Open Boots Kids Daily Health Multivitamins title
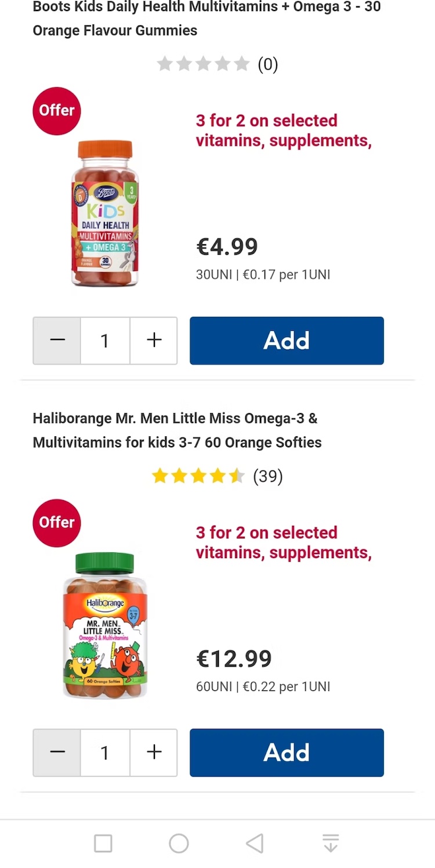Viewport: 435px width, 868px height. pos(206,19)
